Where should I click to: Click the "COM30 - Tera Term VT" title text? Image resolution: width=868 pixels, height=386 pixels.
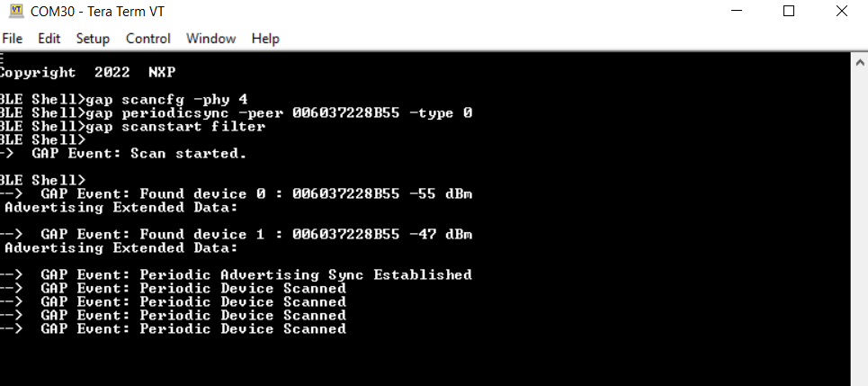106,12
